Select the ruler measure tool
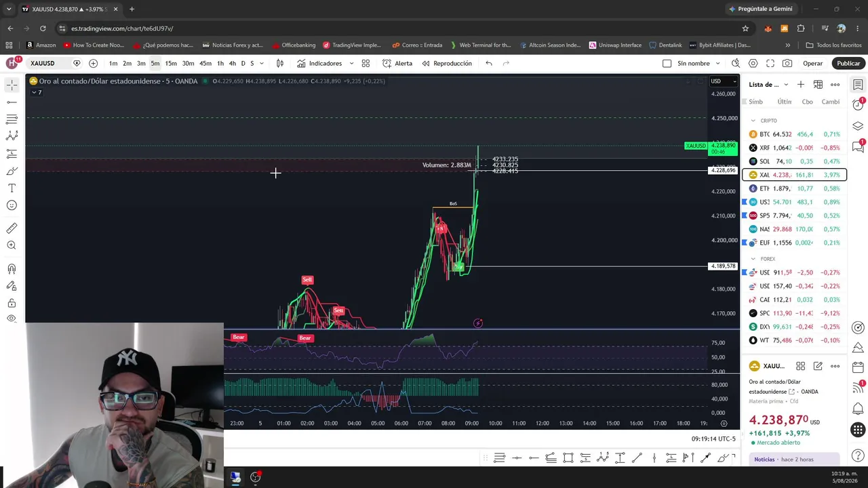Viewport: 868px width, 488px height. [12, 228]
